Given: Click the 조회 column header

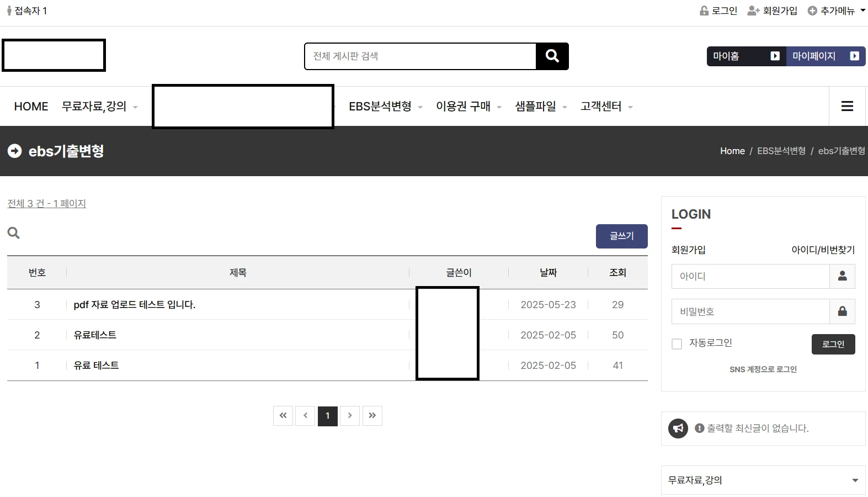Looking at the screenshot, I should tap(617, 272).
